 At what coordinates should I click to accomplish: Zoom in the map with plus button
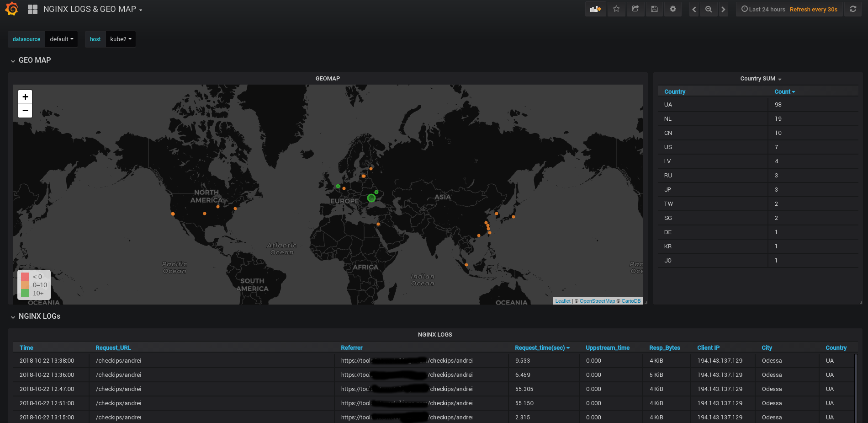pyautogui.click(x=25, y=96)
